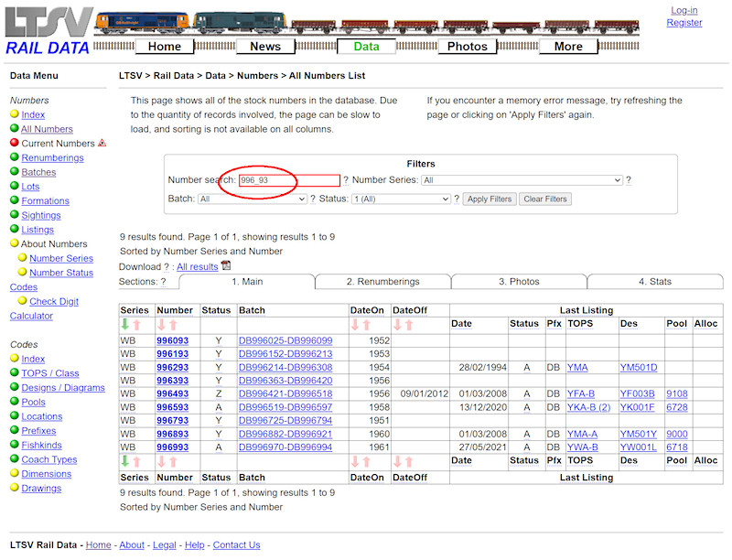
Task: Open details for number 996093
Action: click(x=170, y=339)
